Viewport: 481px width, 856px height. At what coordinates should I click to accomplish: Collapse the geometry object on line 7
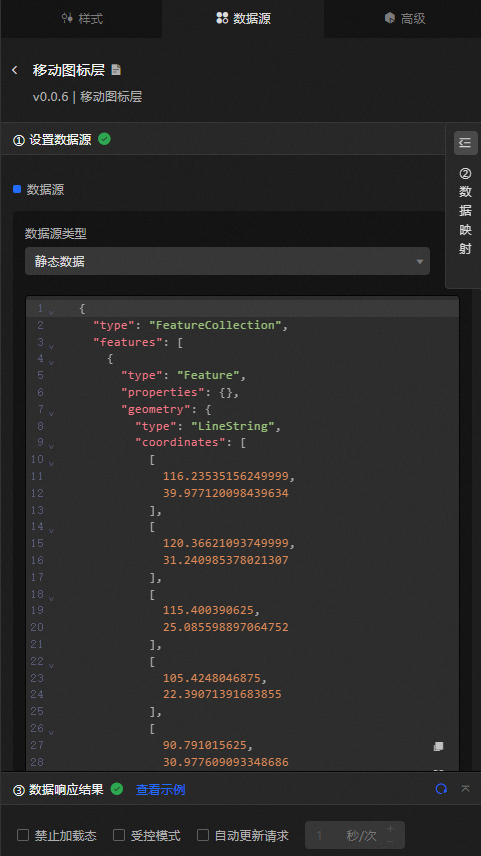click(51, 413)
